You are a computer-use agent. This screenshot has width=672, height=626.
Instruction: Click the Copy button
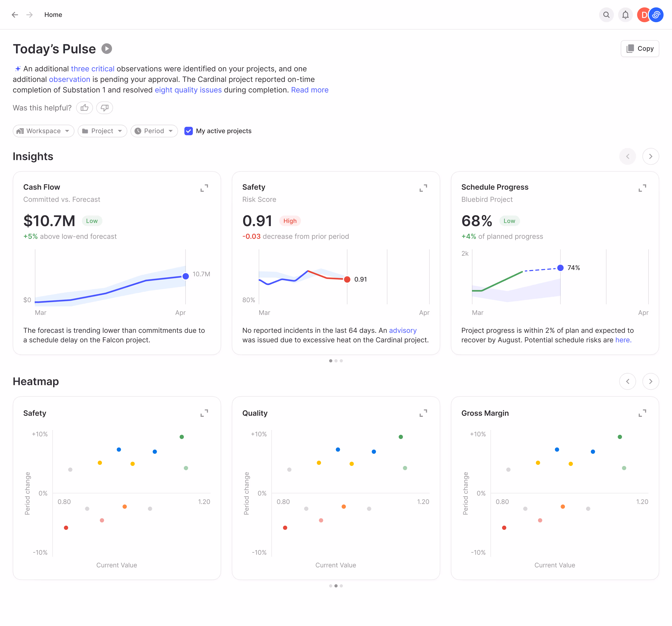640,49
